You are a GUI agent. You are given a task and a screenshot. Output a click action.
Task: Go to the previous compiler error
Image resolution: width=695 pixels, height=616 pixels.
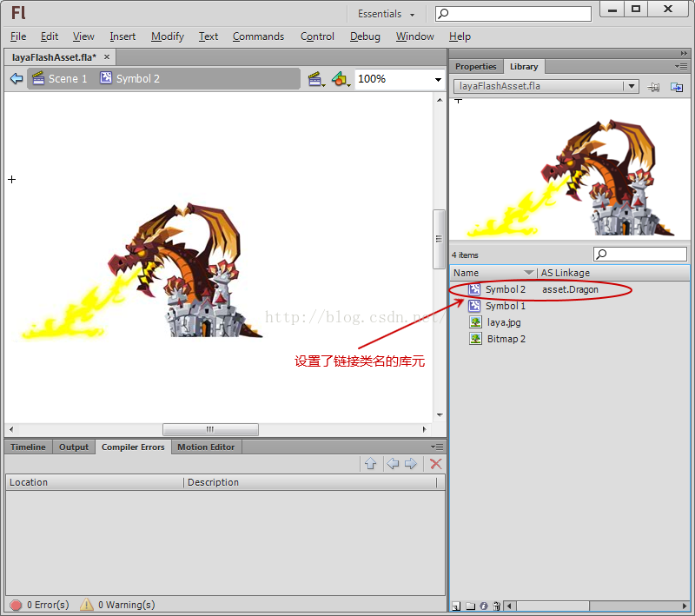(x=393, y=464)
